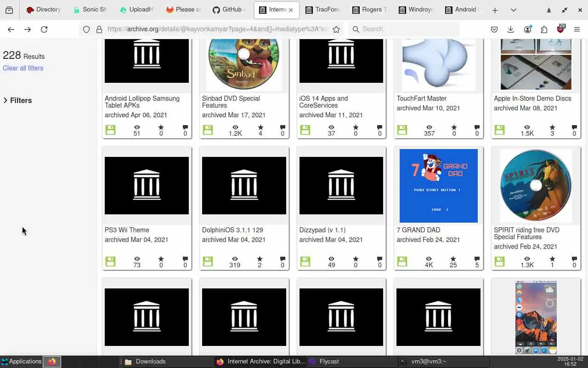
Task: Open Apple In-Store Demo Discs title
Action: 532,98
